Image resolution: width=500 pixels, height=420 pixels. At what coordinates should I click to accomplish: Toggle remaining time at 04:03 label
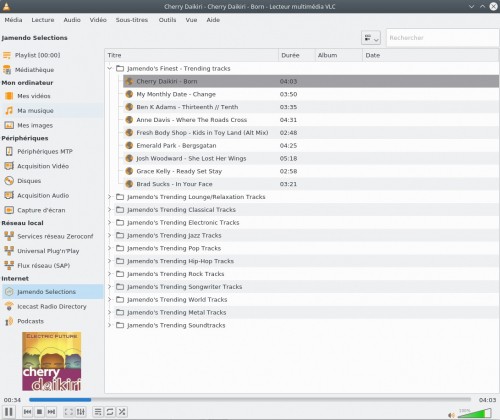(487, 400)
